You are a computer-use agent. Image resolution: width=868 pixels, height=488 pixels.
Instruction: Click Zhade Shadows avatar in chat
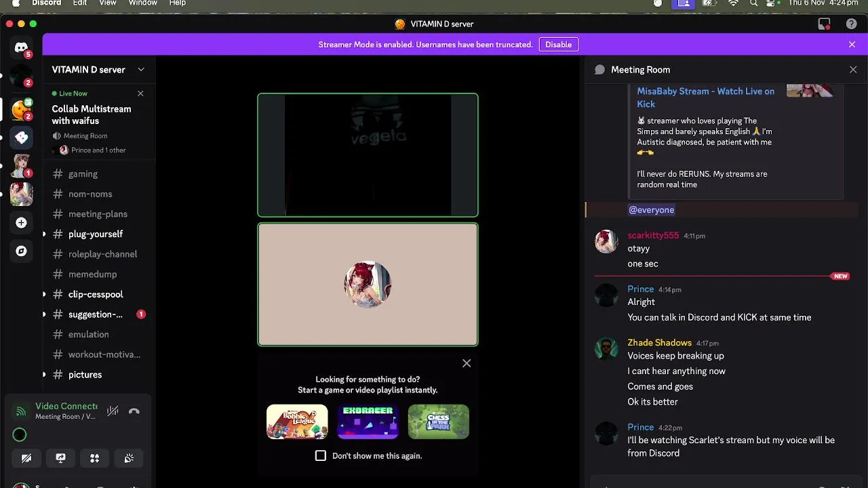tap(606, 348)
